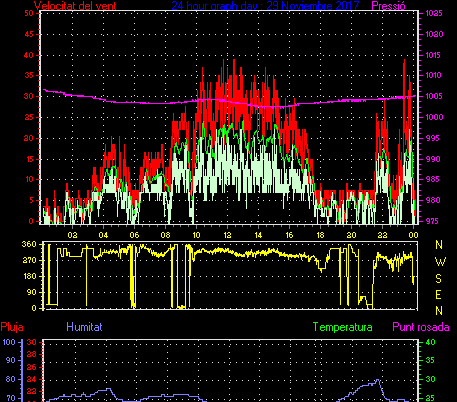Screen dimensions: 457x402
Task: Click the 04 hour mark on time axis
Action: 103,235
